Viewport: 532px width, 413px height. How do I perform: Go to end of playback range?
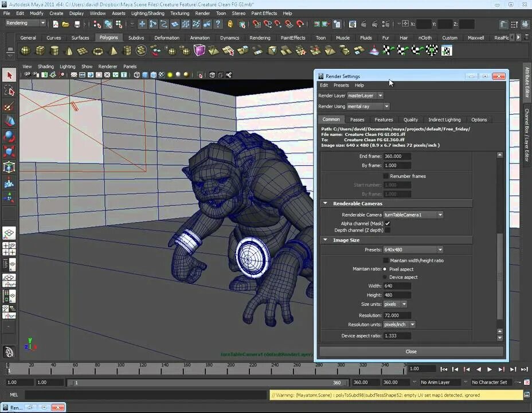[524, 369]
